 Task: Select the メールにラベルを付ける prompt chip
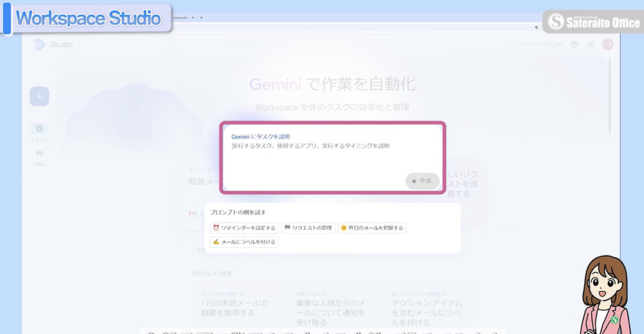(244, 242)
